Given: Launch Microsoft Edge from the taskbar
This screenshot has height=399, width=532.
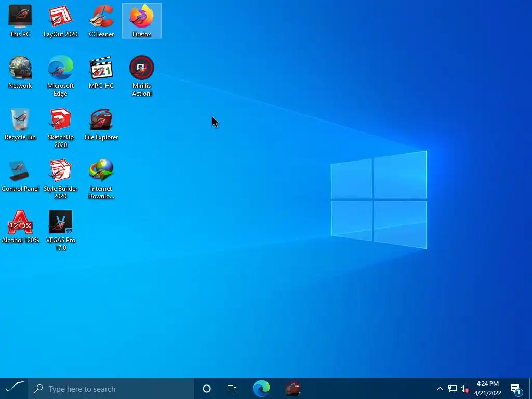Looking at the screenshot, I should 261,389.
